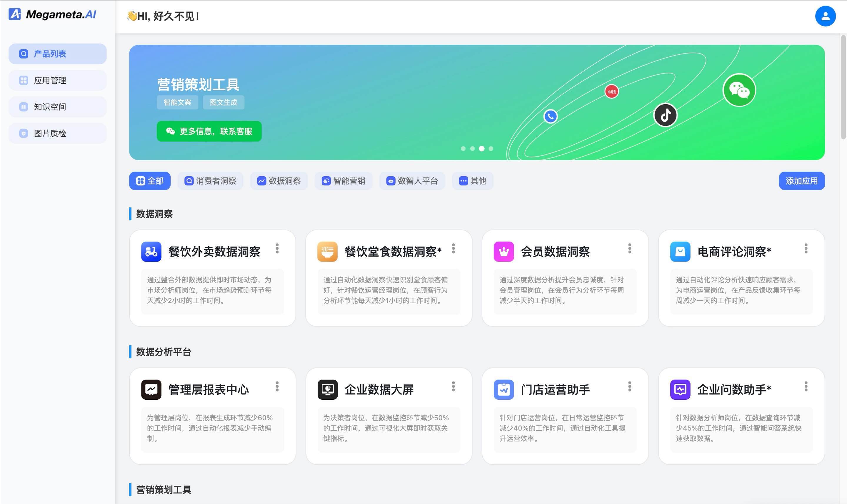Click 更多信息，联系客服 button
The height and width of the screenshot is (504, 847).
[209, 131]
